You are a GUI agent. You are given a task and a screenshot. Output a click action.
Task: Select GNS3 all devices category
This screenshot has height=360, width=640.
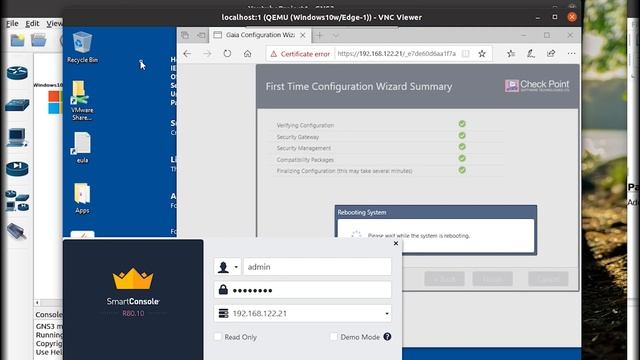[x=17, y=200]
